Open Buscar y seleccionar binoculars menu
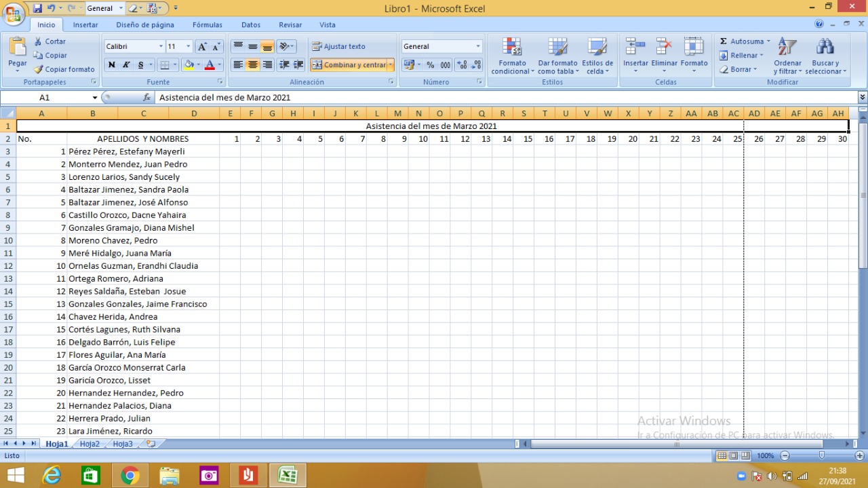 826,56
